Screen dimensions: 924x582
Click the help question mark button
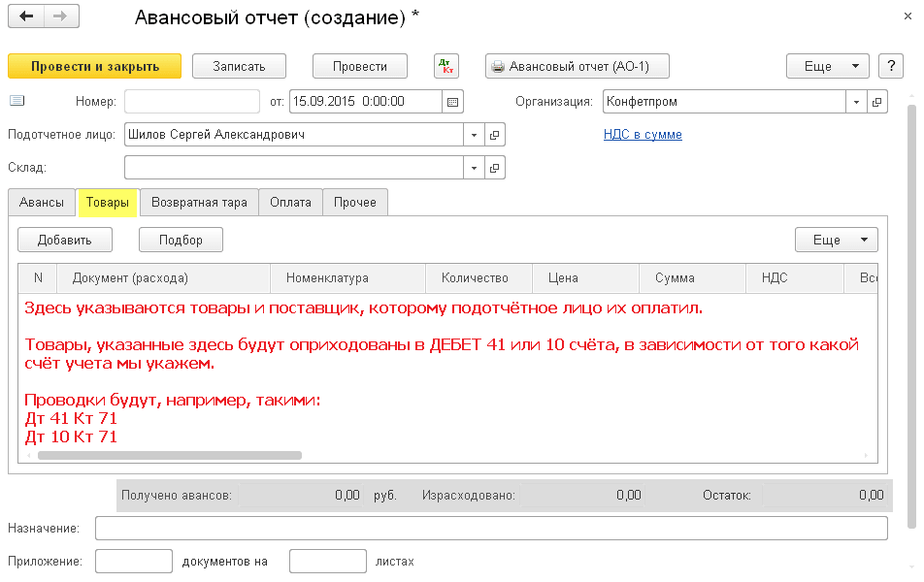(x=890, y=66)
